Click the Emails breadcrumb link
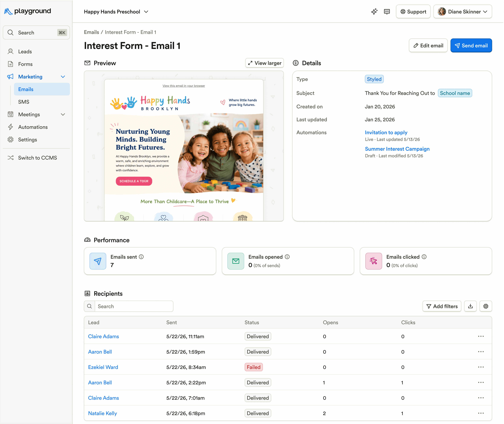This screenshot has width=504, height=424. tap(91, 32)
